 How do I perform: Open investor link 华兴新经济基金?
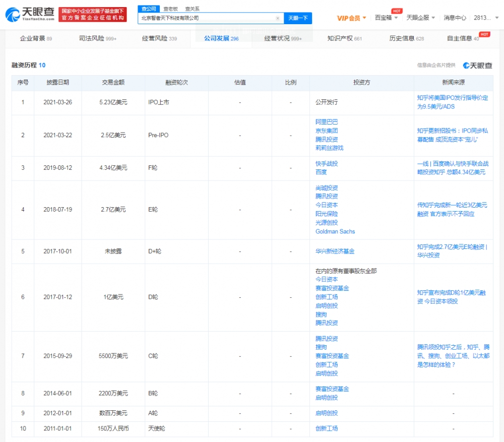pyautogui.click(x=335, y=251)
